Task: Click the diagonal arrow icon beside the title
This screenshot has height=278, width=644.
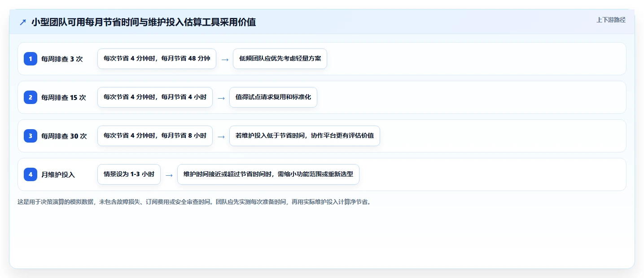Action: 23,22
